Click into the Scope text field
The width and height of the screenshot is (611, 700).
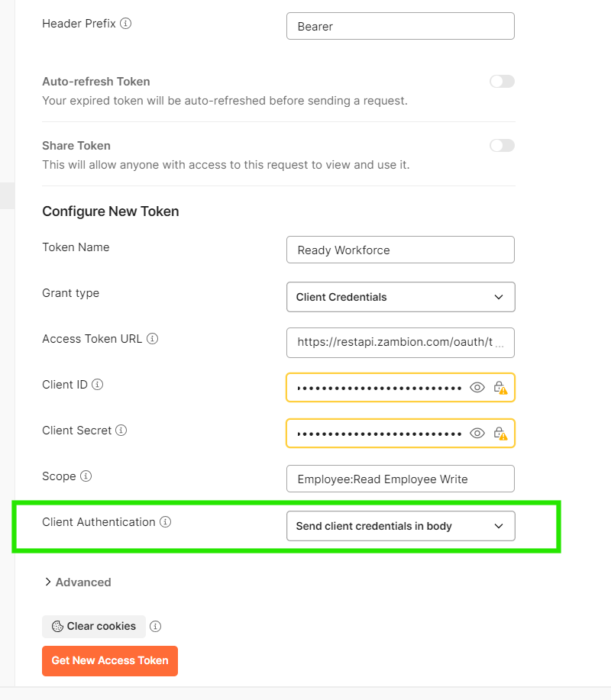click(x=400, y=479)
